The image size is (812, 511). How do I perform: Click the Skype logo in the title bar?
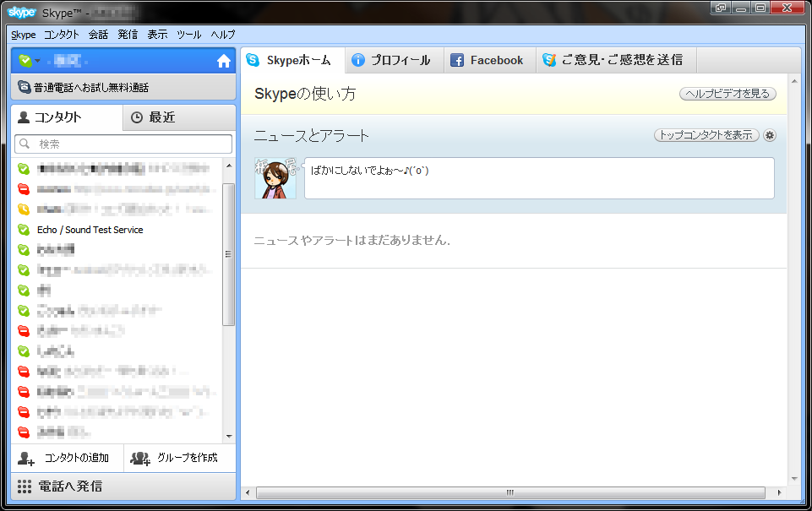22,13
